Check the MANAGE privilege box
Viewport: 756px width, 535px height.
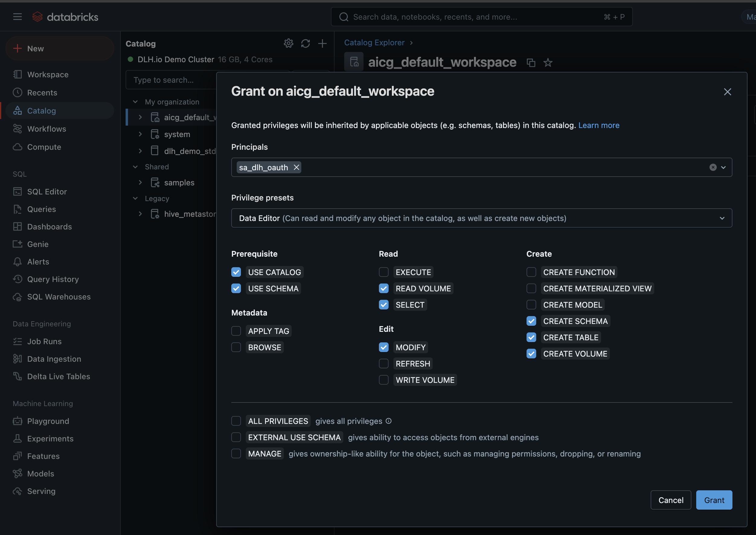pos(236,453)
